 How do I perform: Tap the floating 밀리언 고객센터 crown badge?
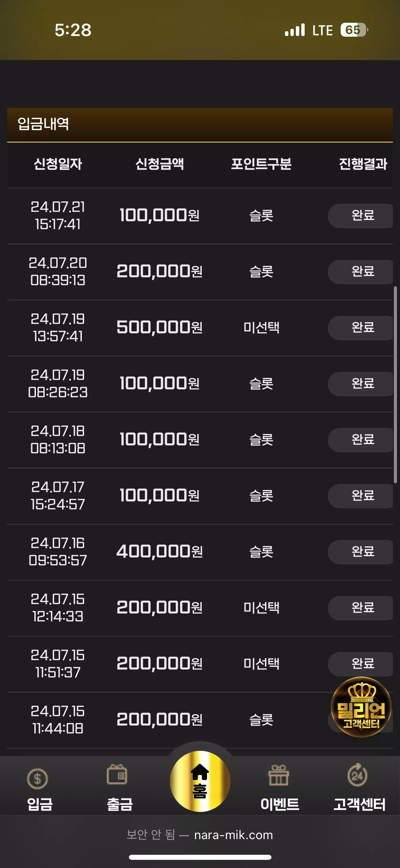point(361,707)
